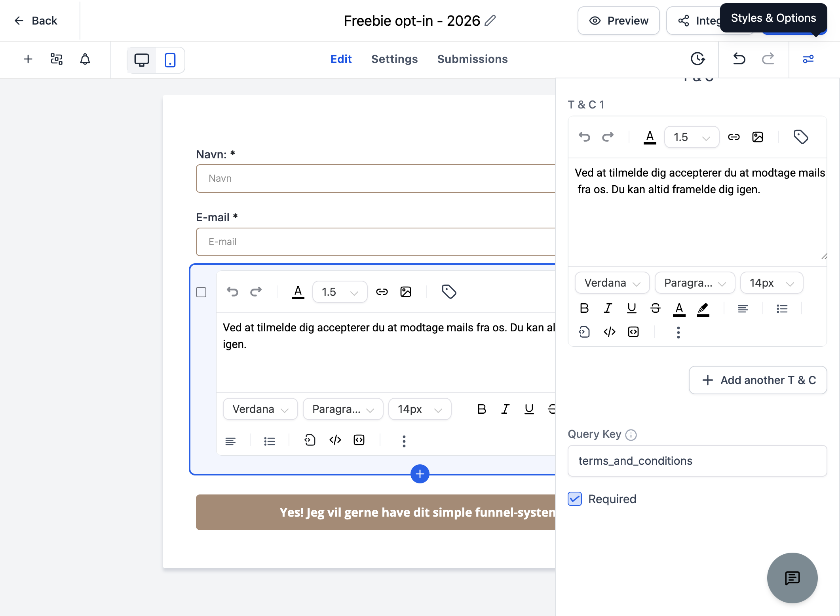Open highlight color picker in sidebar editor
Viewport: 840px width, 616px height.
(703, 309)
